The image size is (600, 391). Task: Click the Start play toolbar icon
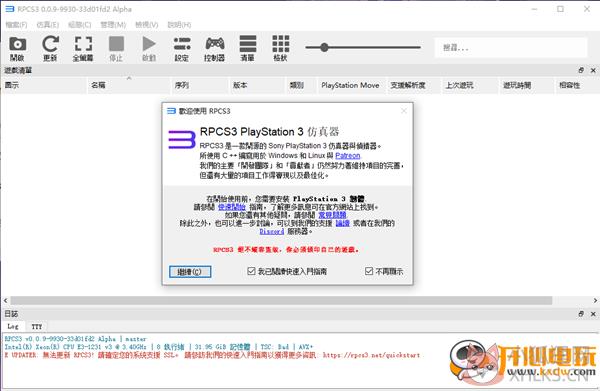click(x=149, y=48)
